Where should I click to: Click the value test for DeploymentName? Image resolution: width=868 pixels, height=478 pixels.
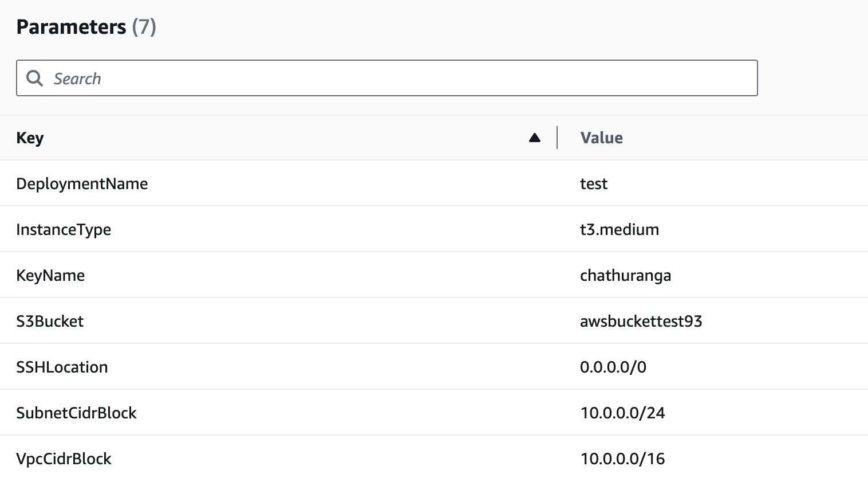[x=594, y=183]
